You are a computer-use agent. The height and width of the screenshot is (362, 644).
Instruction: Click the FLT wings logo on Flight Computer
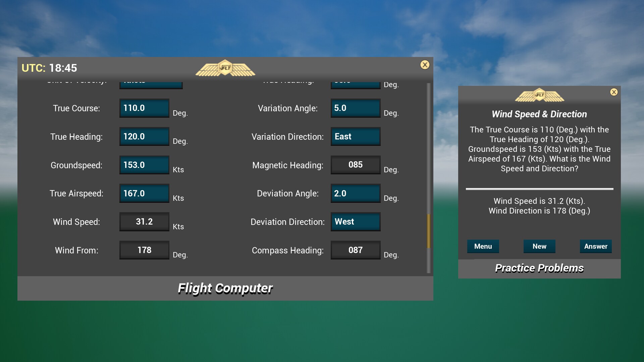tap(225, 68)
